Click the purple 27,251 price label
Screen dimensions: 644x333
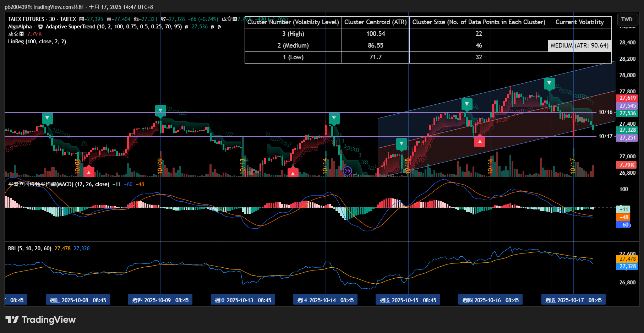pyautogui.click(x=628, y=138)
